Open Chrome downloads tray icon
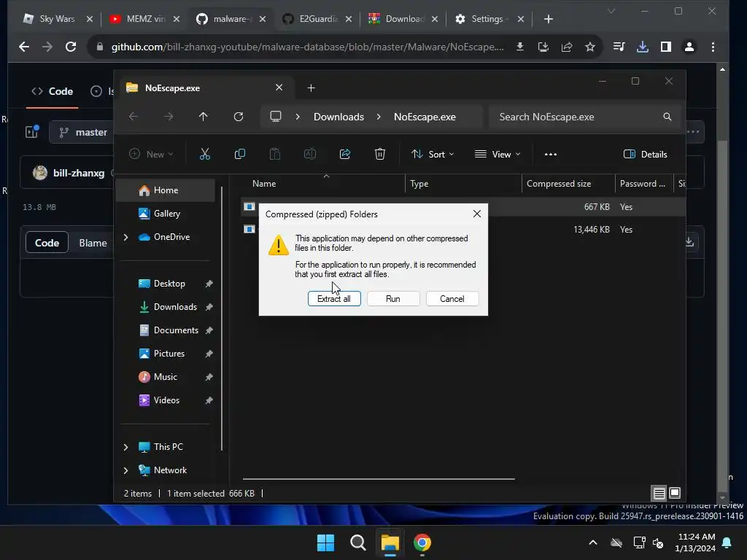The image size is (747, 560). point(642,47)
